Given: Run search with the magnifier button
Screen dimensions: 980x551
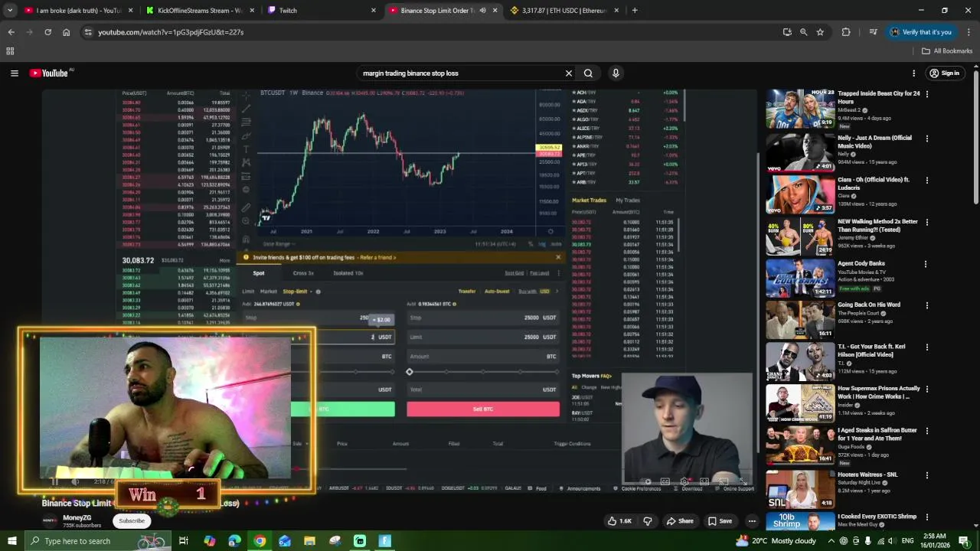Looking at the screenshot, I should point(588,73).
